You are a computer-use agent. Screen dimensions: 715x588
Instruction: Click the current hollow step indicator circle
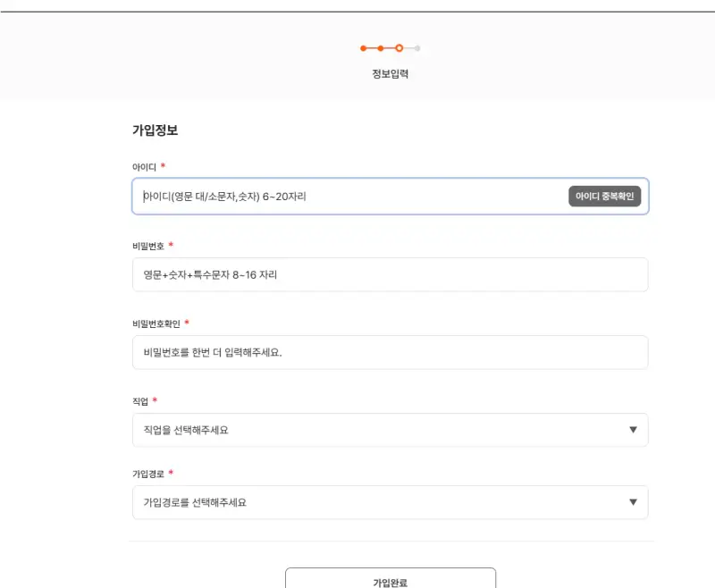pyautogui.click(x=399, y=48)
